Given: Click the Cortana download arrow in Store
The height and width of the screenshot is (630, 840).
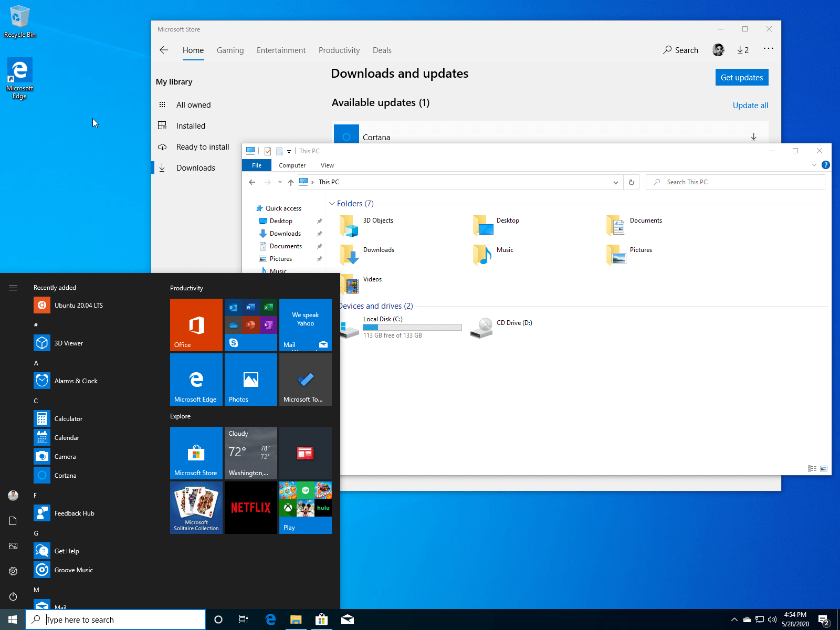Looking at the screenshot, I should coord(753,137).
